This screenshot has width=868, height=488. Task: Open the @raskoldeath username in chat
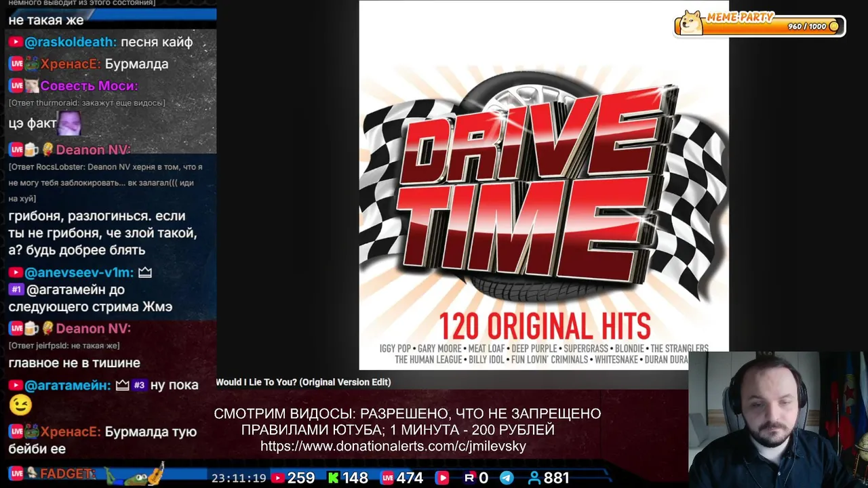point(71,42)
